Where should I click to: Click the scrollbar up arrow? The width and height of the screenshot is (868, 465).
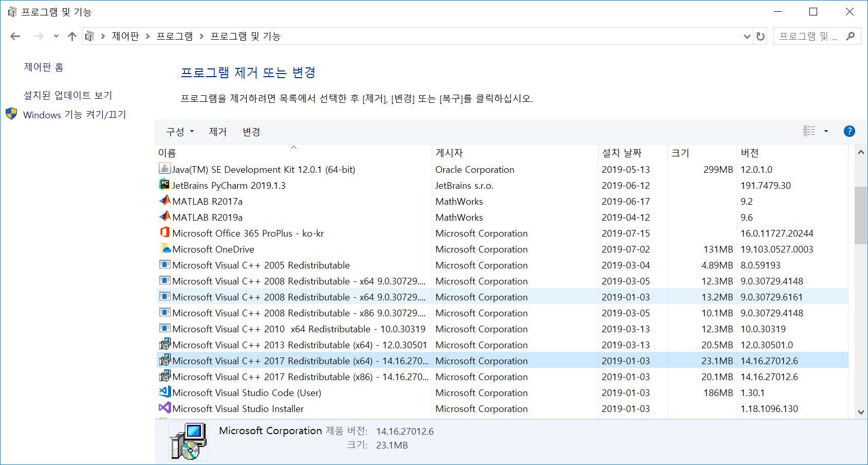click(x=861, y=152)
